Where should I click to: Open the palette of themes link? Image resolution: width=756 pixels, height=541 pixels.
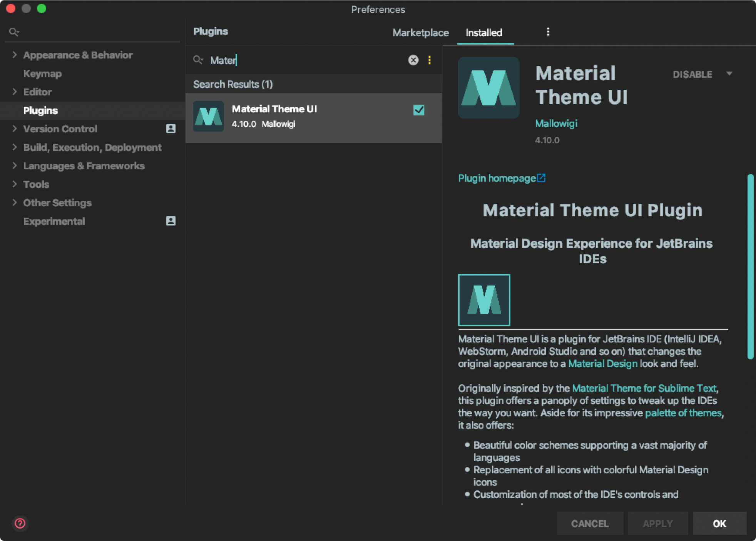[x=683, y=413]
